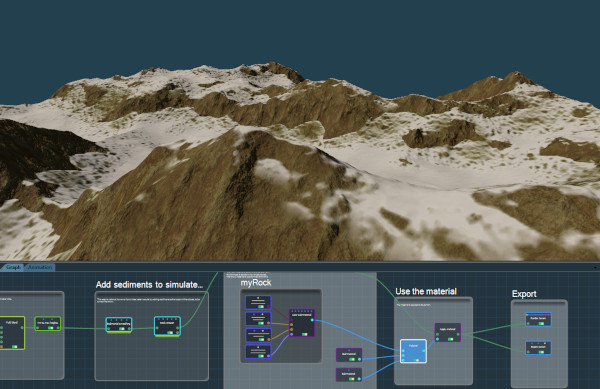Select the sediment smoothing node

click(x=119, y=325)
